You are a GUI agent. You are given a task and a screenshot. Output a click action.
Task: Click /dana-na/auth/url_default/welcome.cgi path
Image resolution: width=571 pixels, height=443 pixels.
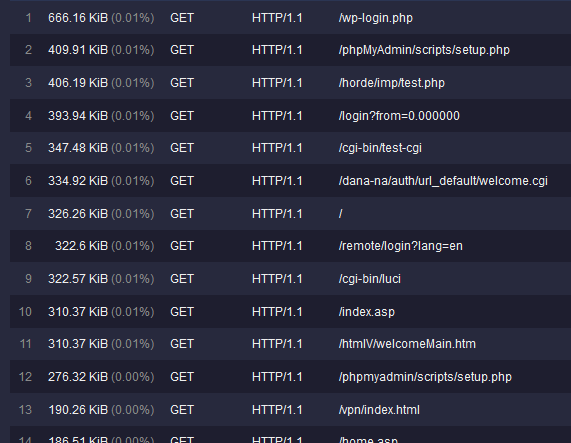click(x=443, y=181)
